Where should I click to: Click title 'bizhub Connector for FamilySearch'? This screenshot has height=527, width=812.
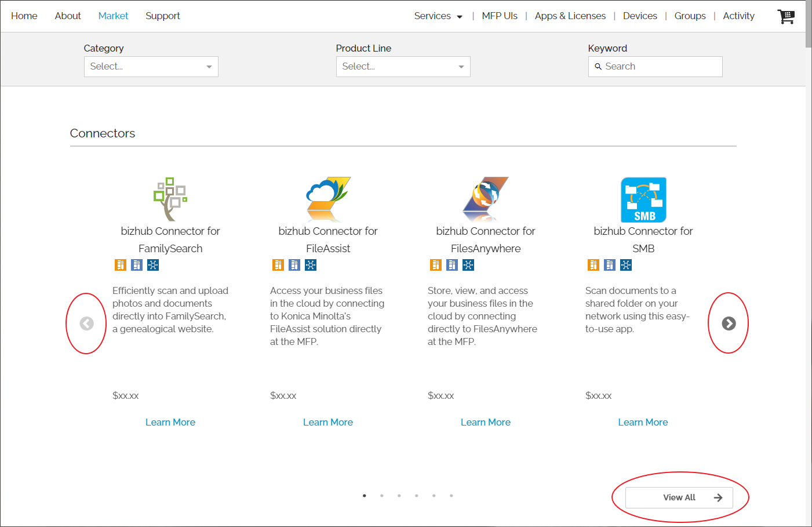point(170,239)
